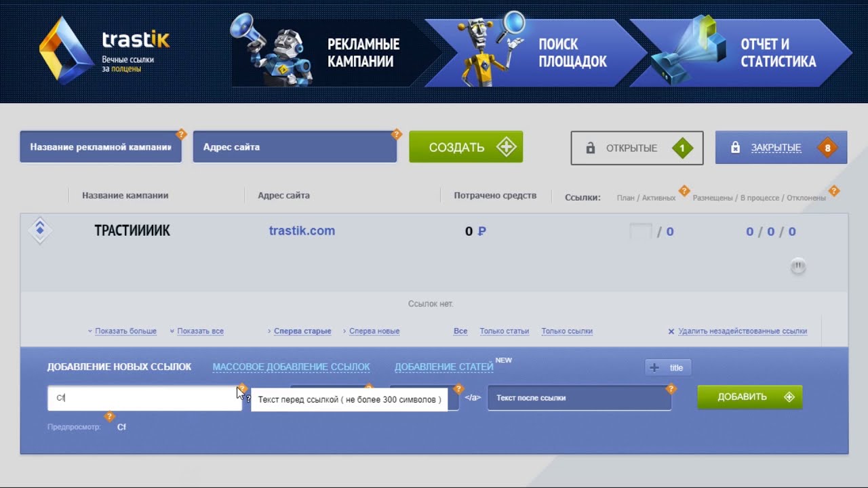Click the Ссылок нет message
The image size is (868, 488).
pos(431,304)
